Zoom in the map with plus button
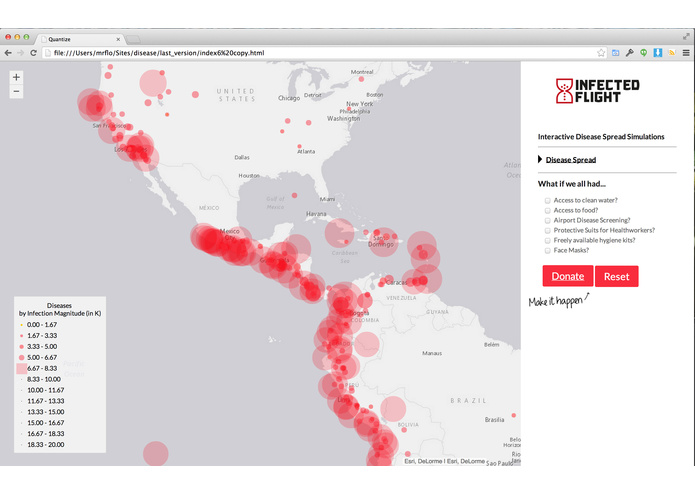This screenshot has height=494, width=695. pos(16,77)
